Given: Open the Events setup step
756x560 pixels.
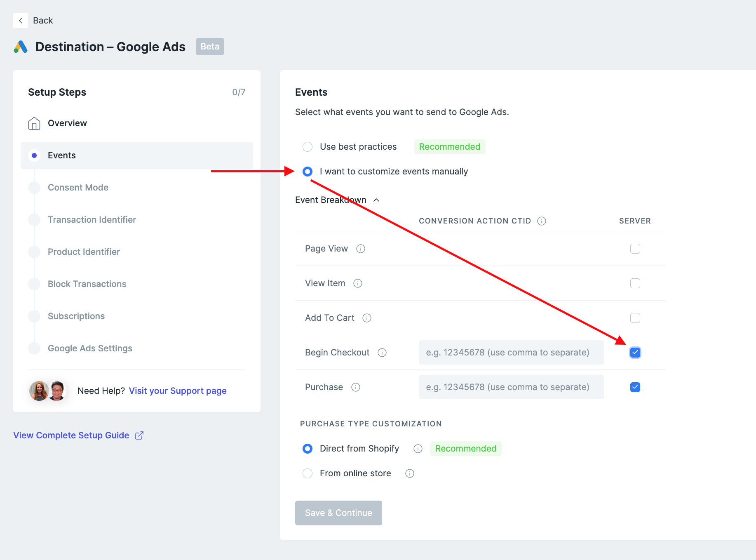Looking at the screenshot, I should pyautogui.click(x=137, y=155).
